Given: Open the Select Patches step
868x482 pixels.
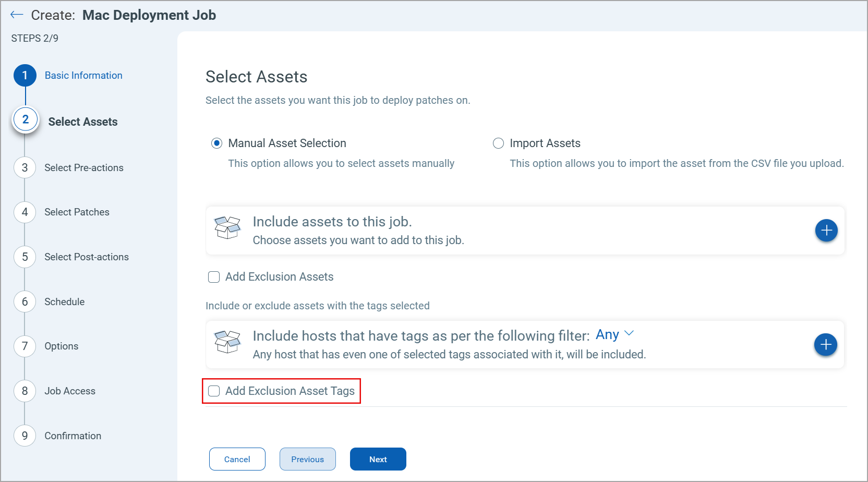Looking at the screenshot, I should [76, 212].
